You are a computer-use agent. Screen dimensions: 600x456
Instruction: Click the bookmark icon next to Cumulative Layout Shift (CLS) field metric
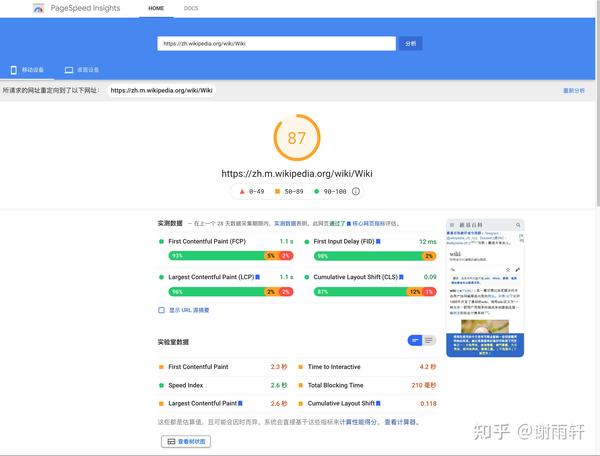click(x=401, y=277)
